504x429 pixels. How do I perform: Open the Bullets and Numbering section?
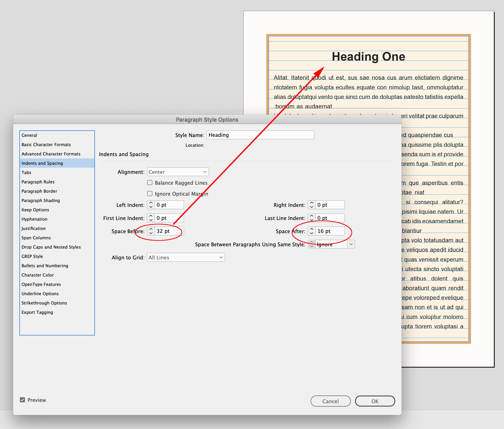point(45,266)
